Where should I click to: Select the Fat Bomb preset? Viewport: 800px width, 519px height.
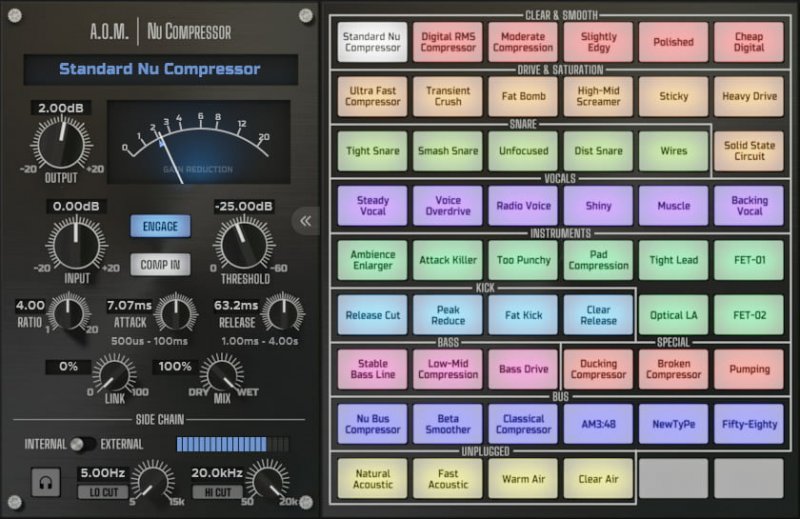(523, 96)
